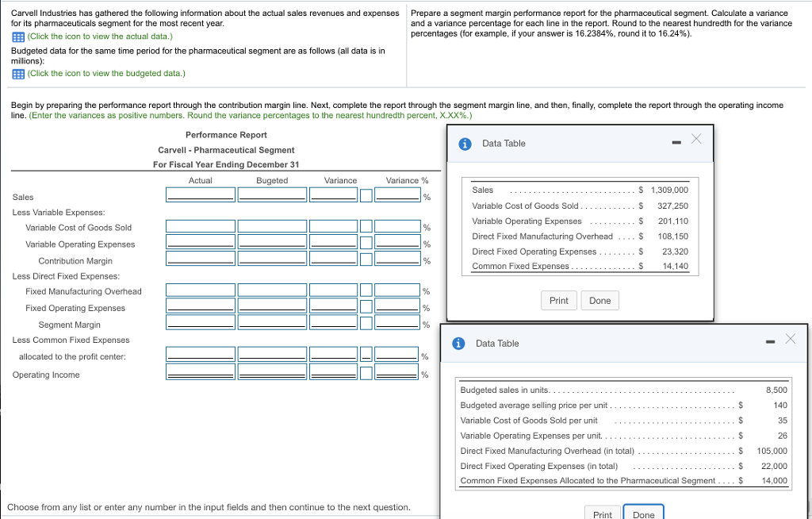Screen dimensions: 812x519
Task: Click the Actual input field for Sales
Action: point(200,194)
